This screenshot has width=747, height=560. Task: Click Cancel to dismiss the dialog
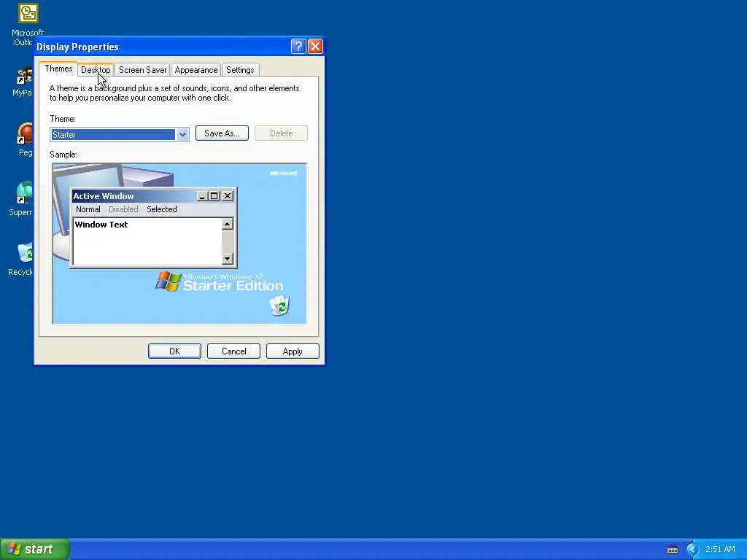[x=233, y=351]
